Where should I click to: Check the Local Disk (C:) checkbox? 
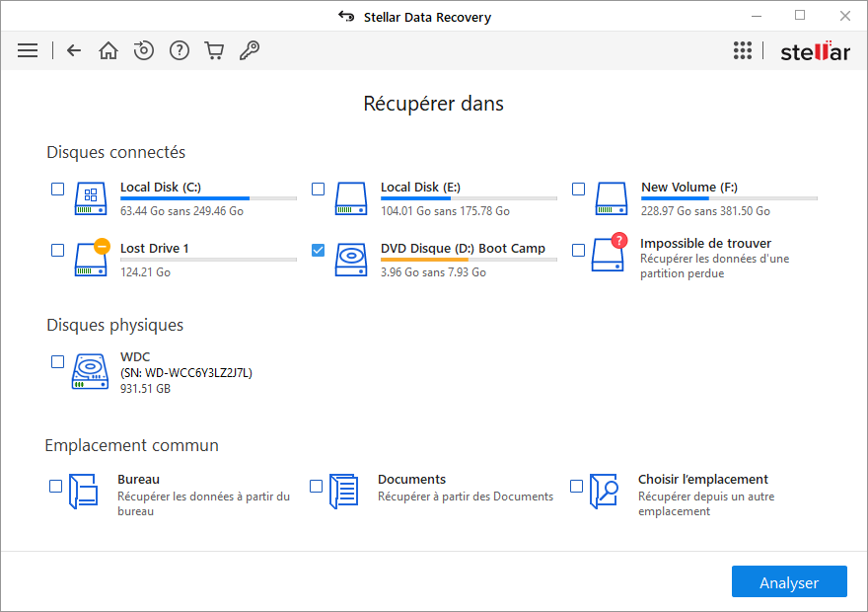point(58,189)
